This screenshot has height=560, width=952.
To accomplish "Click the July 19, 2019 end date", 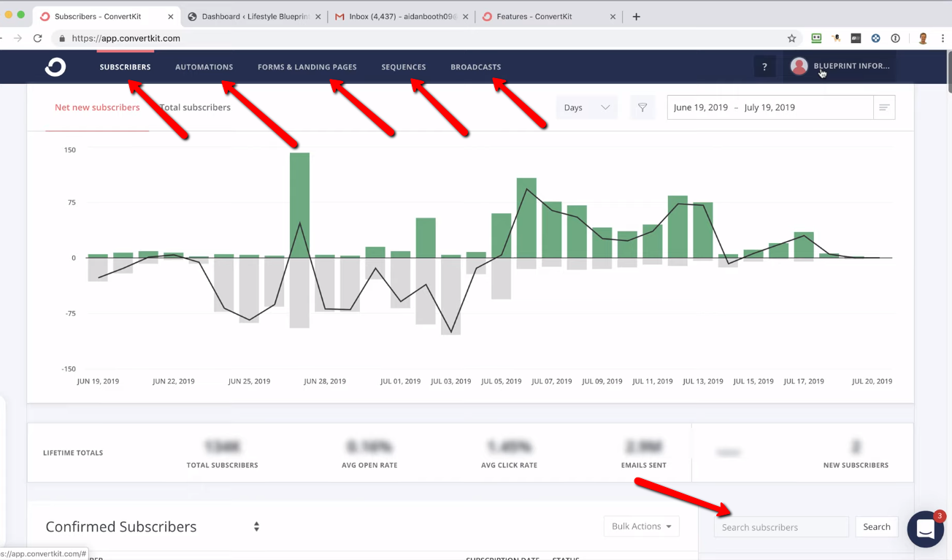I will coord(769,107).
